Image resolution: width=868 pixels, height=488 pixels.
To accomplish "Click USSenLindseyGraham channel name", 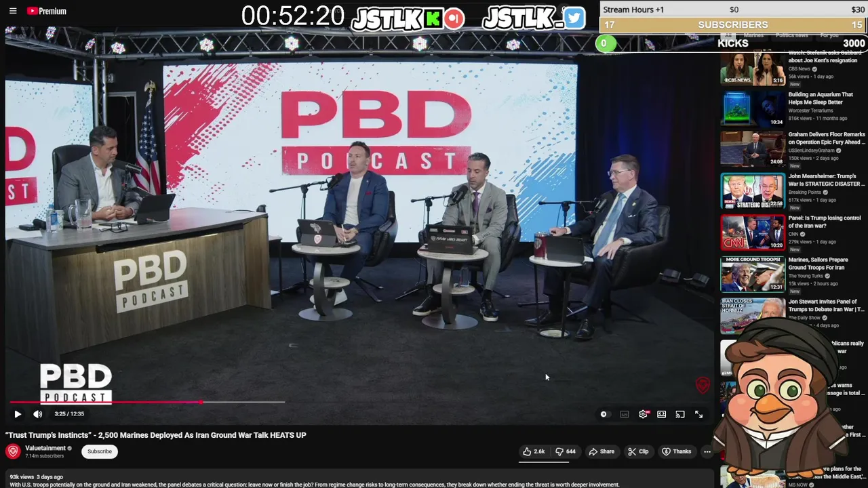I will [810, 150].
